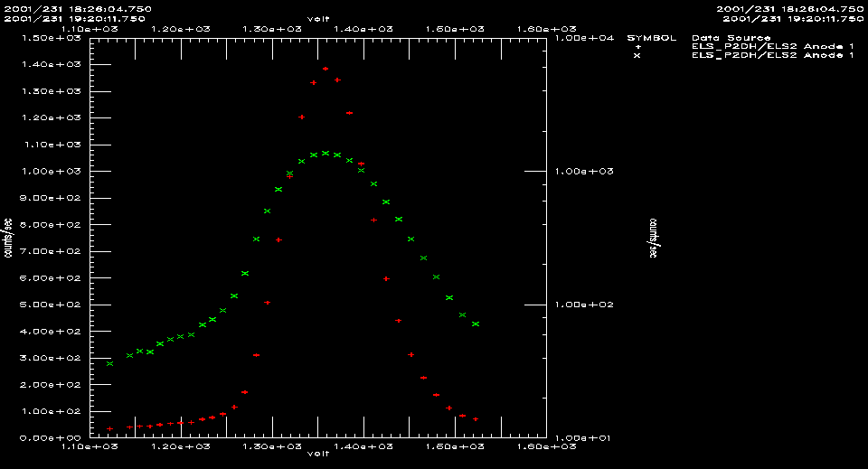Click the 4.00e+02 left axis label
The width and height of the screenshot is (868, 469).
click(51, 332)
